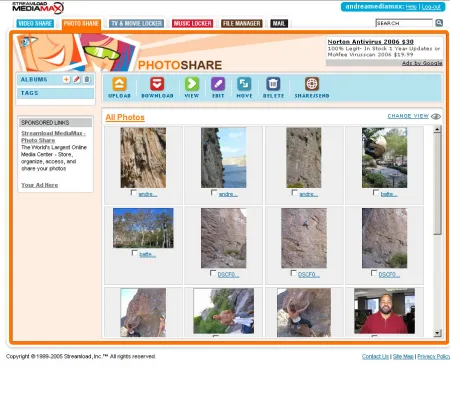Click the red Download icon
450x400 pixels.
(157, 84)
